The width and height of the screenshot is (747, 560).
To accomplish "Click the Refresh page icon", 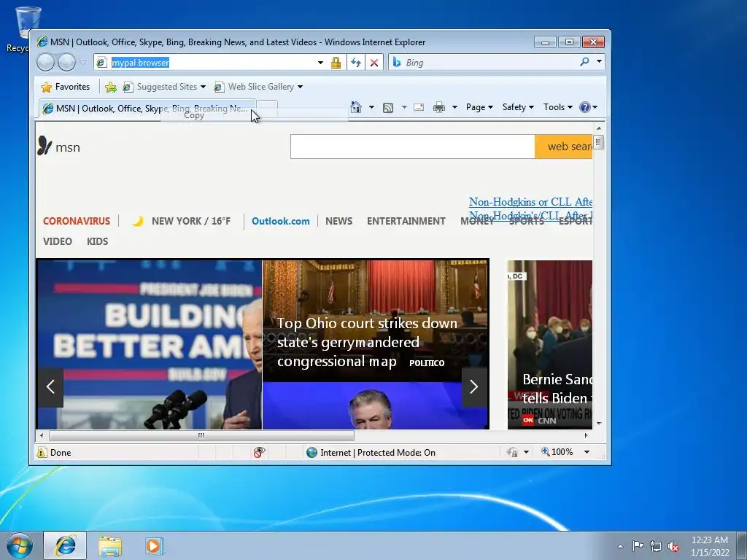I will [355, 63].
